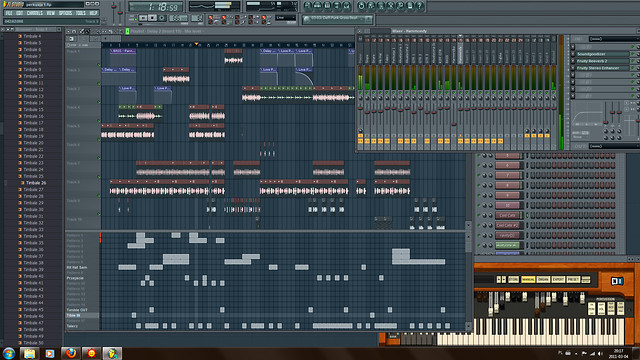Click the tempo display field
Image resolution: width=640 pixels, height=360 pixels.
[178, 18]
